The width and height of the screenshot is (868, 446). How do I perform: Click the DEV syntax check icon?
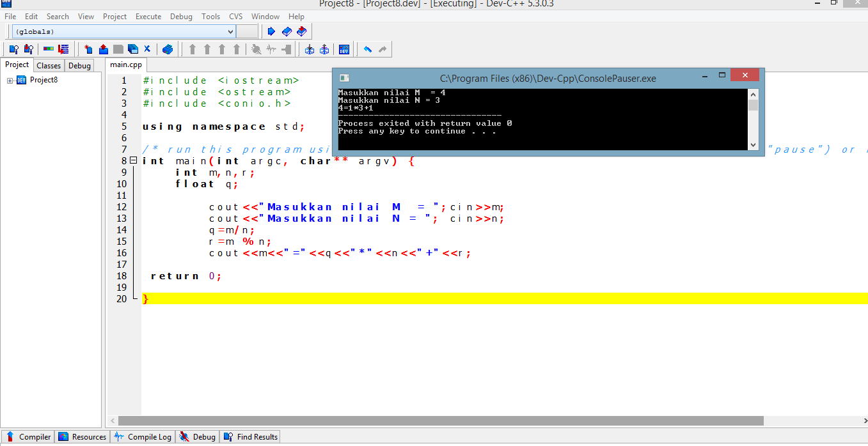(344, 49)
